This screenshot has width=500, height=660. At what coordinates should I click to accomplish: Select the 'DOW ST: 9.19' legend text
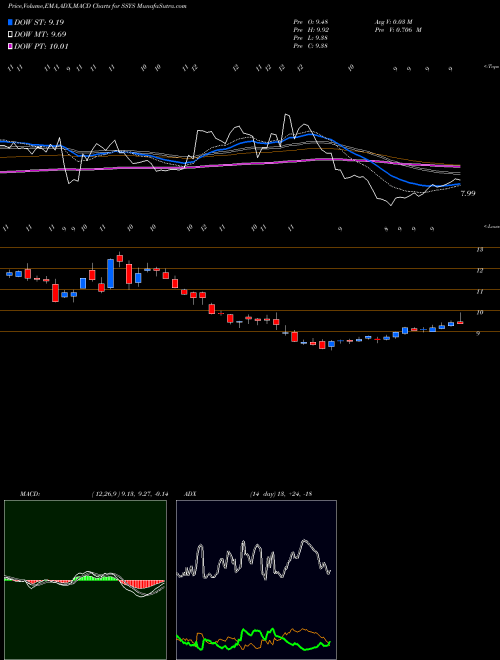tap(39, 22)
